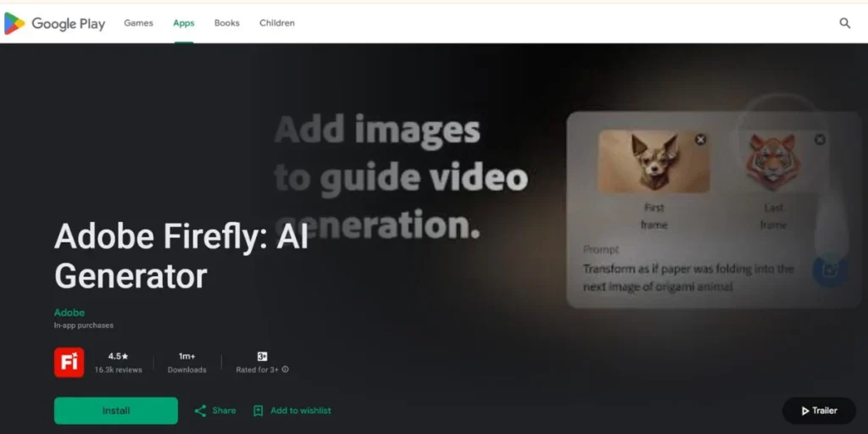Screen dimensions: 868x434
Task: Click the wishlist bookmark icon
Action: tap(258, 411)
